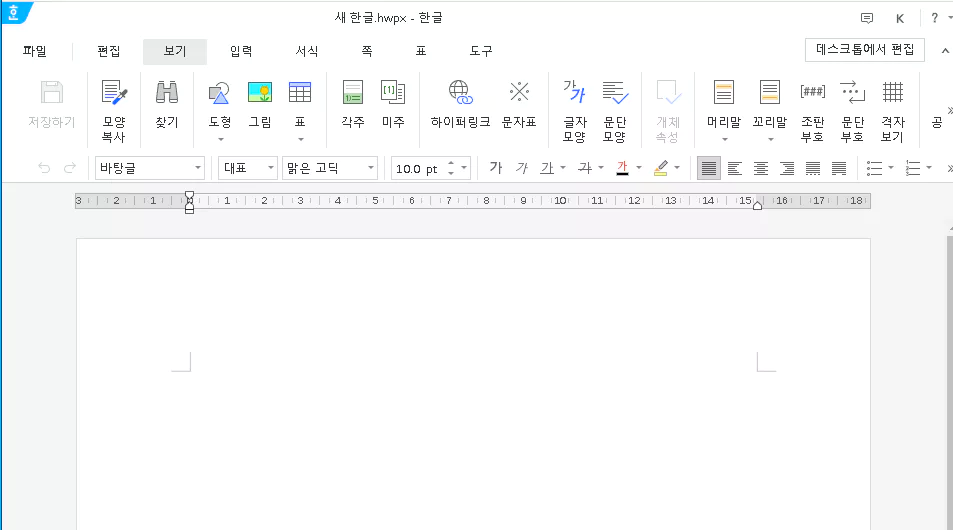Click the left indent marker on ruler
The height and width of the screenshot is (530, 953).
pyautogui.click(x=189, y=209)
